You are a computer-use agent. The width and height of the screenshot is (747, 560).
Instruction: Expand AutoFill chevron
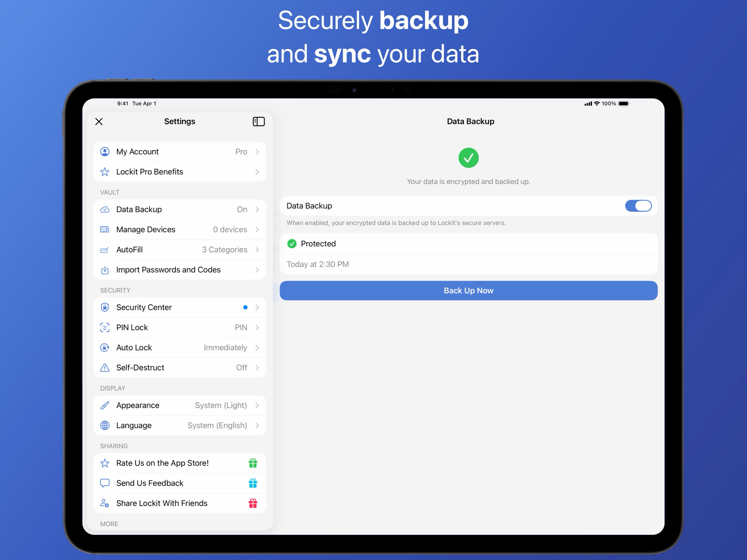coord(257,250)
